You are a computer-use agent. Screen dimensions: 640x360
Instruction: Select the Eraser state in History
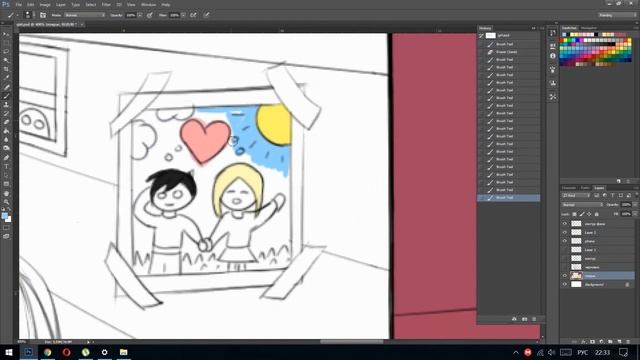tap(509, 52)
